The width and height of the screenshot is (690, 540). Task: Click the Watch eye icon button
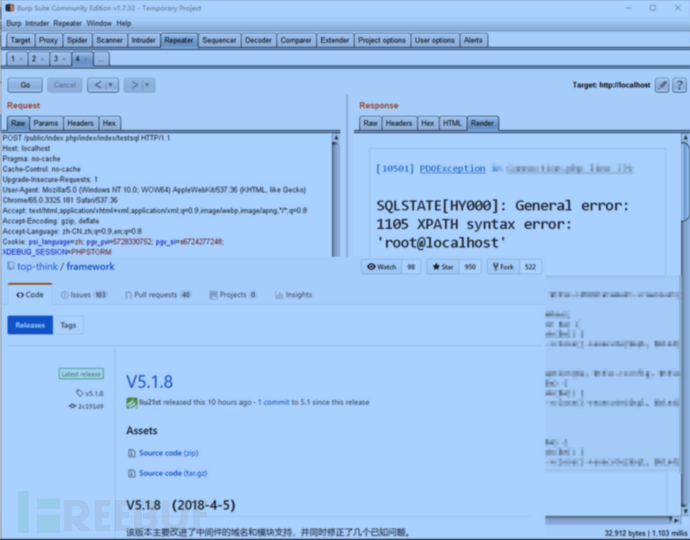click(x=382, y=267)
